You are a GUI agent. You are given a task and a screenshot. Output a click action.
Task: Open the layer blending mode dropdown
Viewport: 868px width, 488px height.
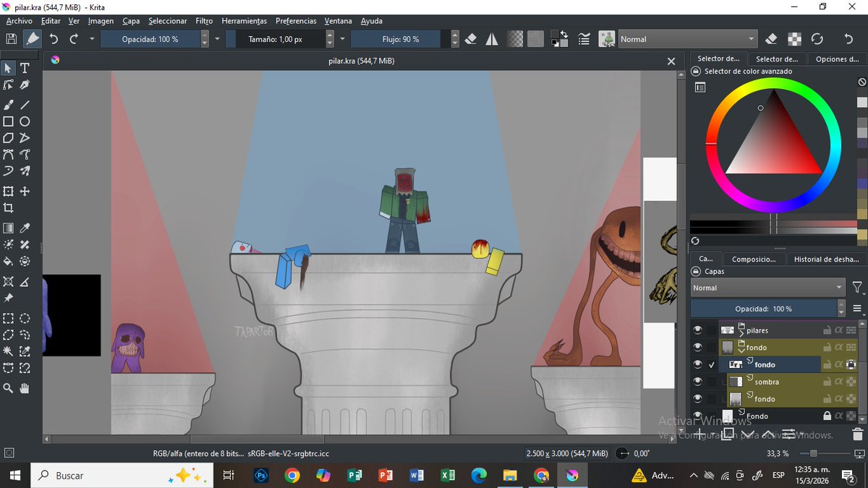pyautogui.click(x=767, y=288)
